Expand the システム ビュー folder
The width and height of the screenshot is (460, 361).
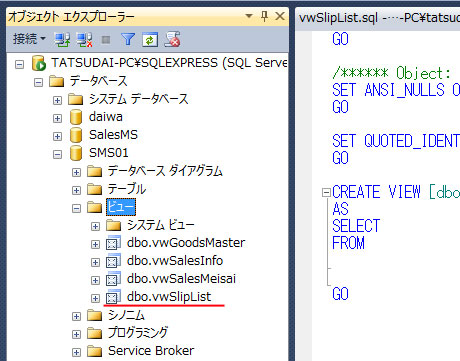pos(95,226)
